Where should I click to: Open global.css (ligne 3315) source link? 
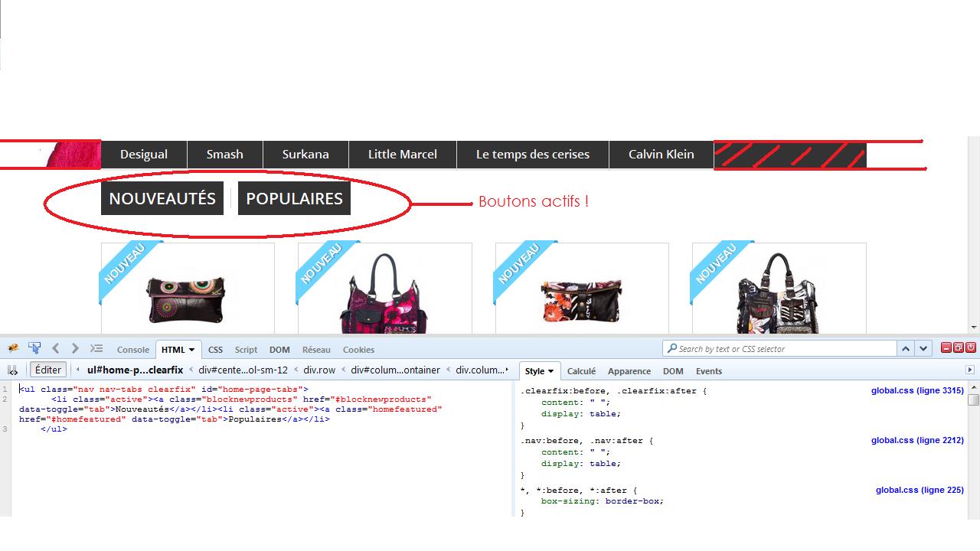[917, 390]
